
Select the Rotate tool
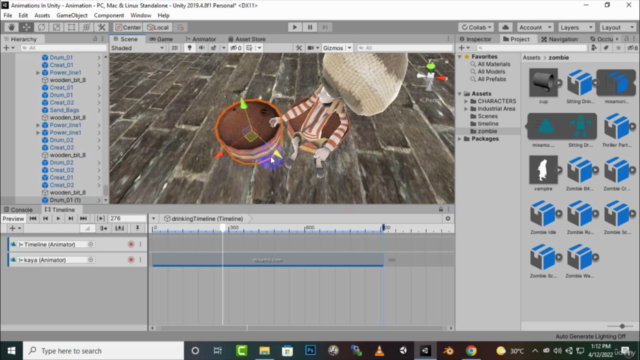[x=41, y=27]
